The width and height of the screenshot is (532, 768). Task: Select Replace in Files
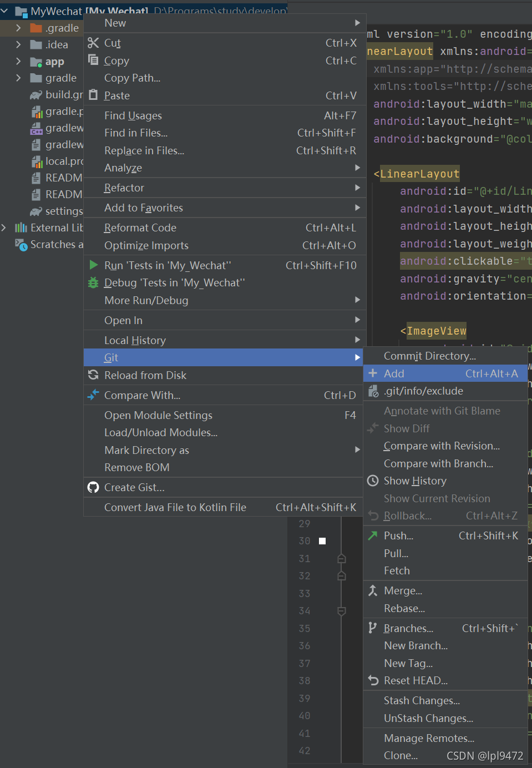point(225,150)
